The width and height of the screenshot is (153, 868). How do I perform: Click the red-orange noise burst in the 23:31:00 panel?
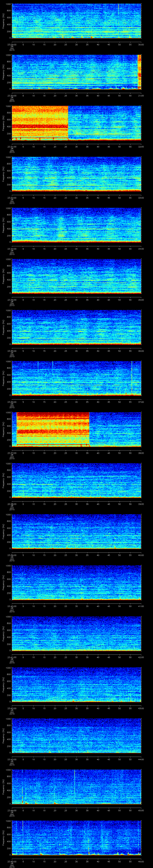click(40, 123)
